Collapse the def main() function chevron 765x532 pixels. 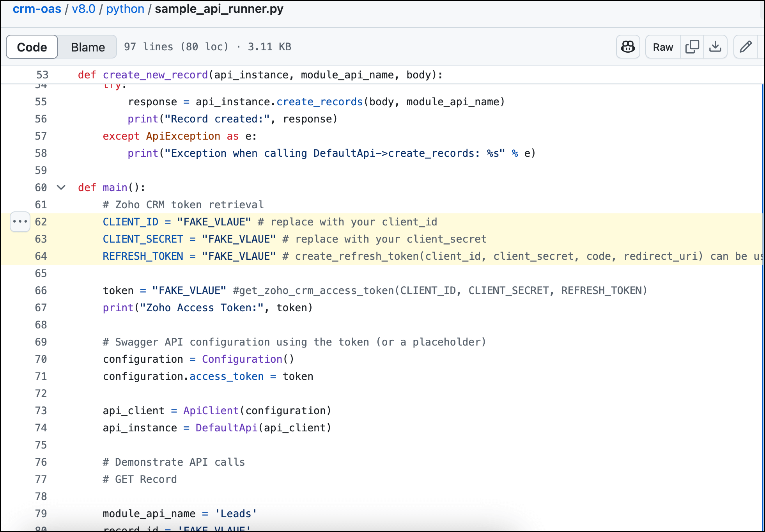(61, 187)
